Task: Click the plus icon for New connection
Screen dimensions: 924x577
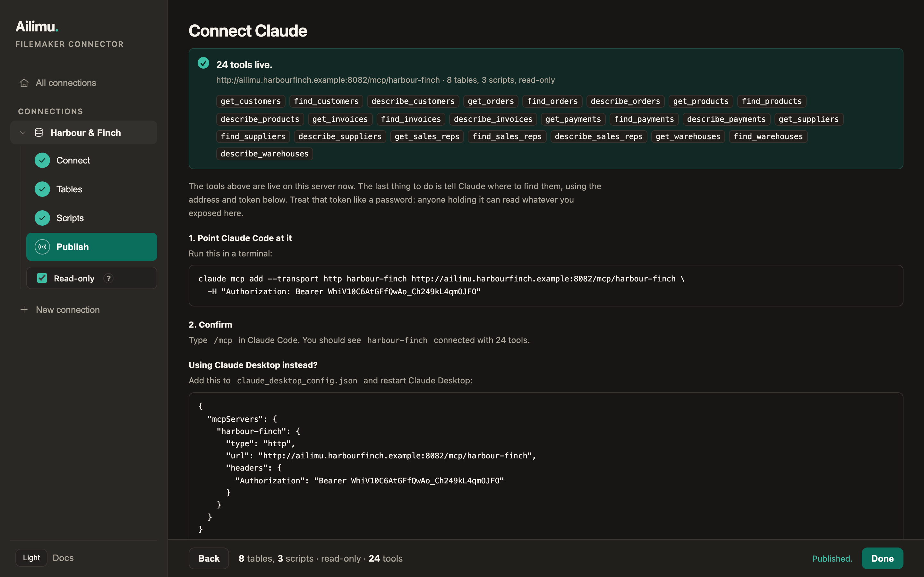Action: tap(24, 309)
